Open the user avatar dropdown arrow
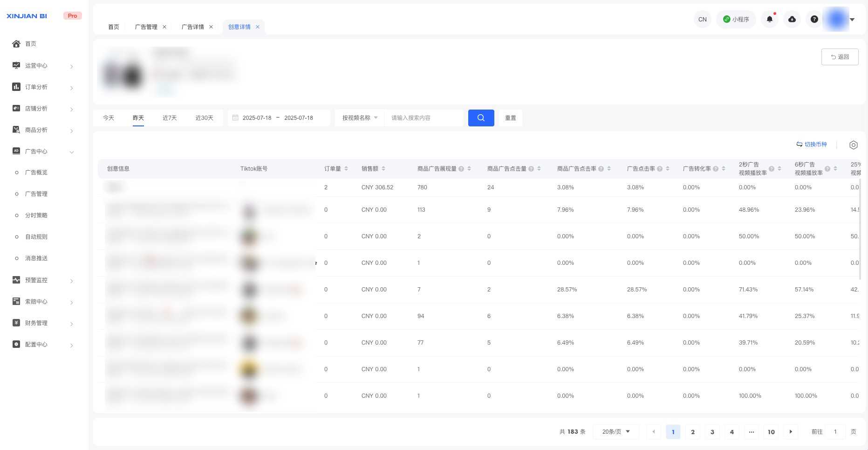The width and height of the screenshot is (868, 450). tap(852, 20)
